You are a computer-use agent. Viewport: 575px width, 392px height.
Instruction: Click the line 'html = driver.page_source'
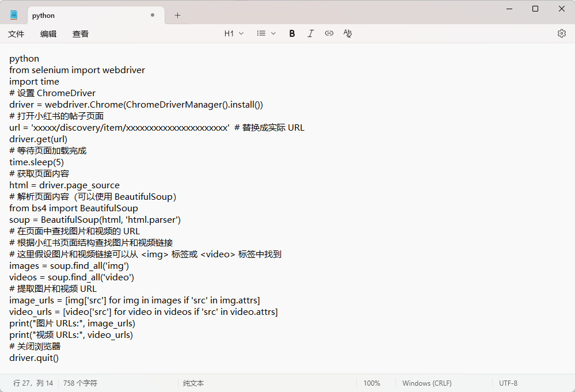[x=64, y=185]
